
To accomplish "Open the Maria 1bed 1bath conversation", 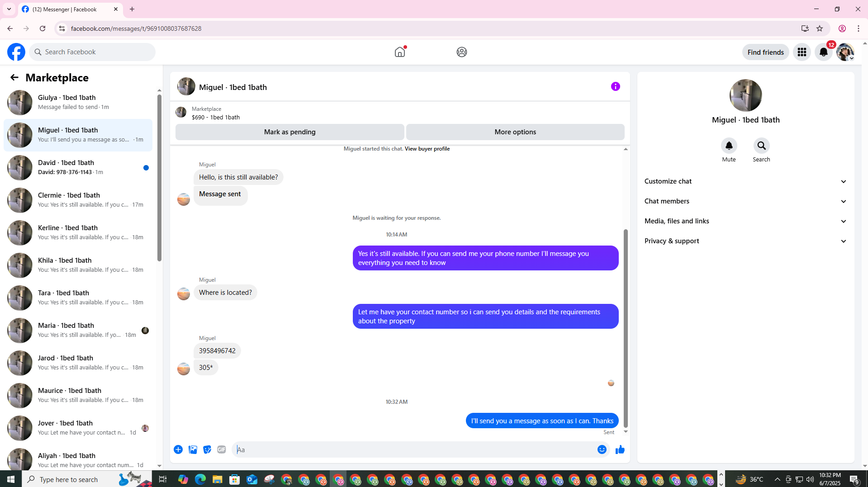I will [x=78, y=330].
